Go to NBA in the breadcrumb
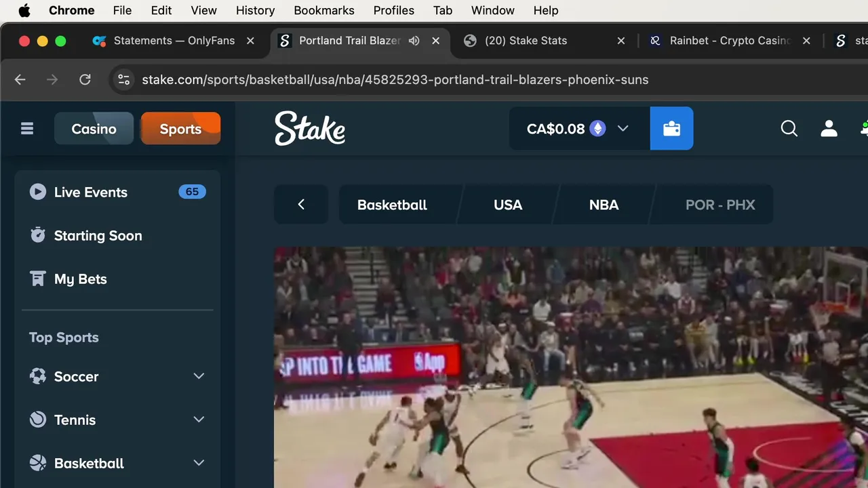 604,205
